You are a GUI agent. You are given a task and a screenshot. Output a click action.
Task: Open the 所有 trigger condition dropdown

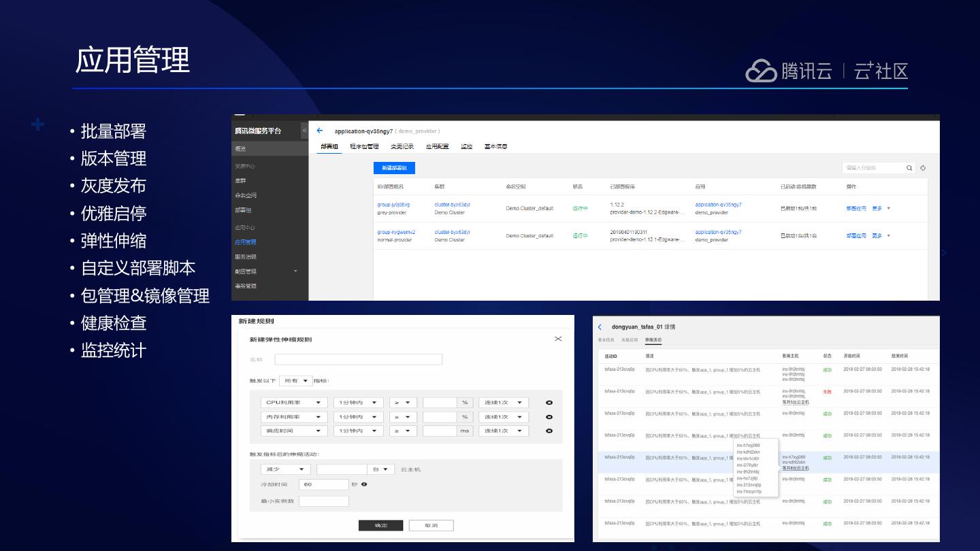pos(295,381)
